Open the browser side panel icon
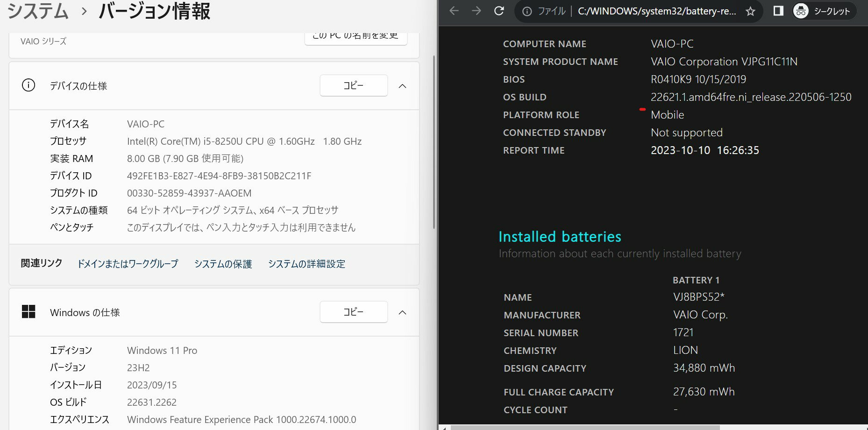This screenshot has width=868, height=430. pyautogui.click(x=778, y=11)
